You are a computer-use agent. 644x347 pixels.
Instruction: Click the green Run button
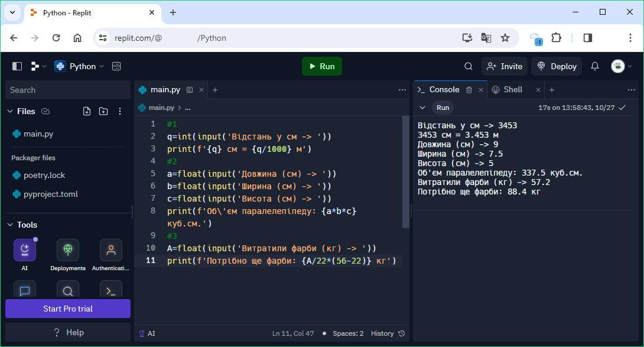(321, 66)
